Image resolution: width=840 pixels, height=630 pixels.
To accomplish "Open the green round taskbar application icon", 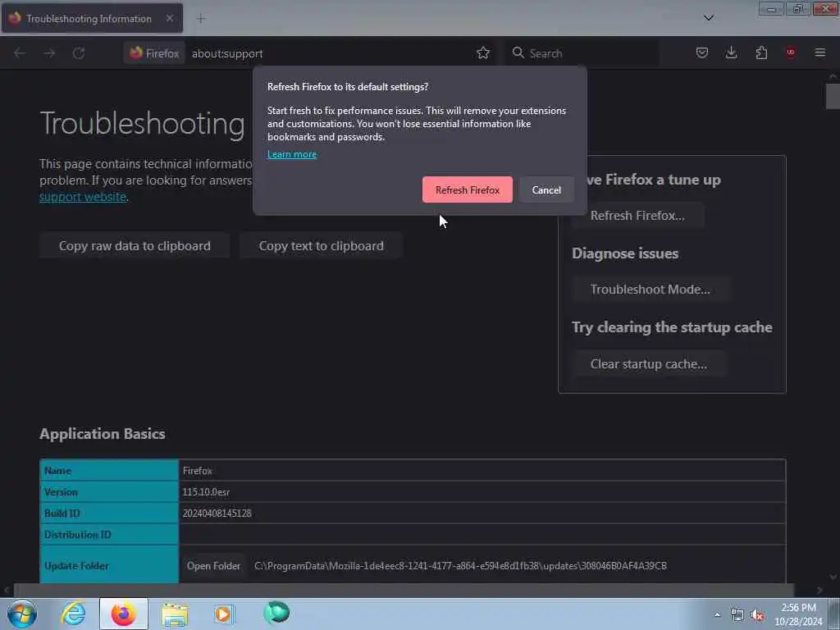I will (276, 613).
